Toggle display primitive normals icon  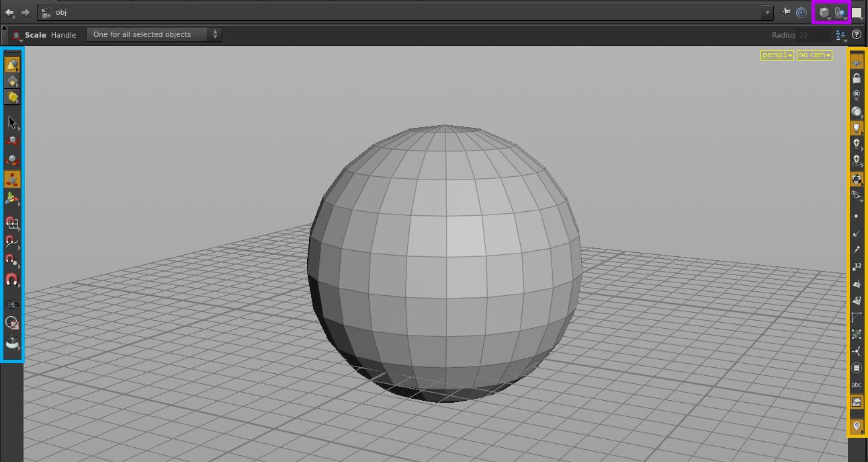857,284
